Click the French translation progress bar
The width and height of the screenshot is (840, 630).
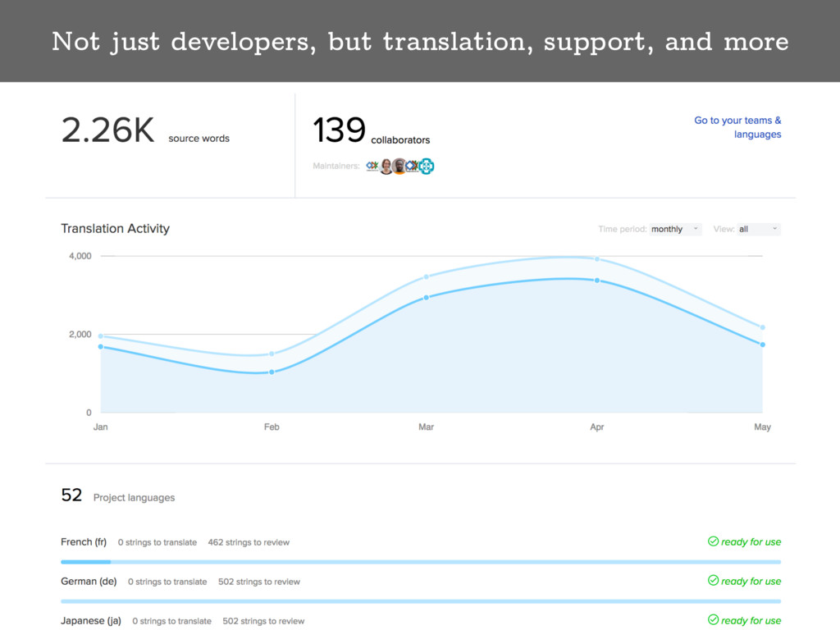421,562
